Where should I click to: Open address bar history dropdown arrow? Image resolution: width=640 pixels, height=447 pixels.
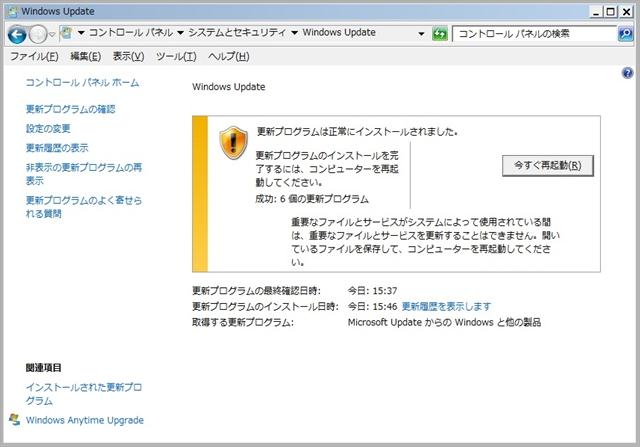[x=421, y=33]
